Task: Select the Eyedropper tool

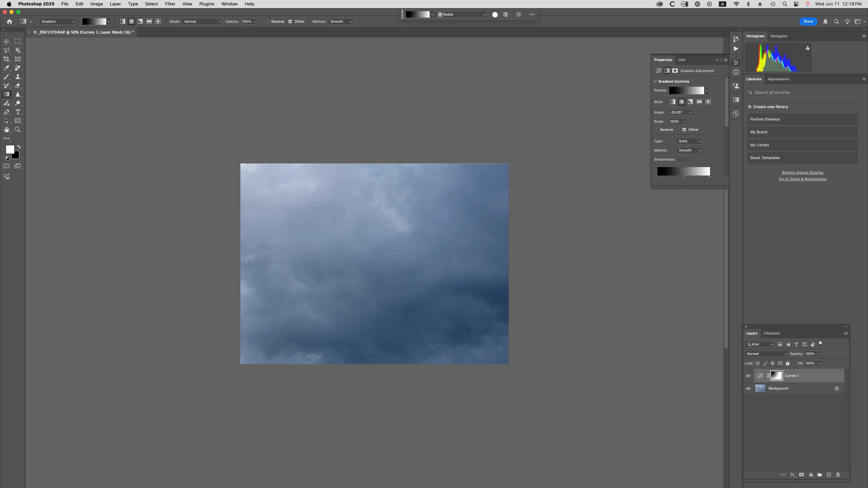Action: coord(6,68)
